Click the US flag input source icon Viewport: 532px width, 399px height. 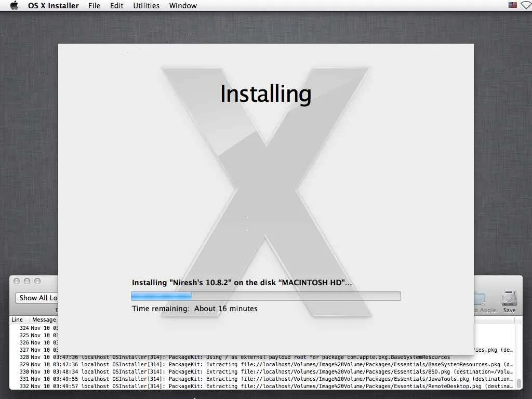tap(513, 5)
